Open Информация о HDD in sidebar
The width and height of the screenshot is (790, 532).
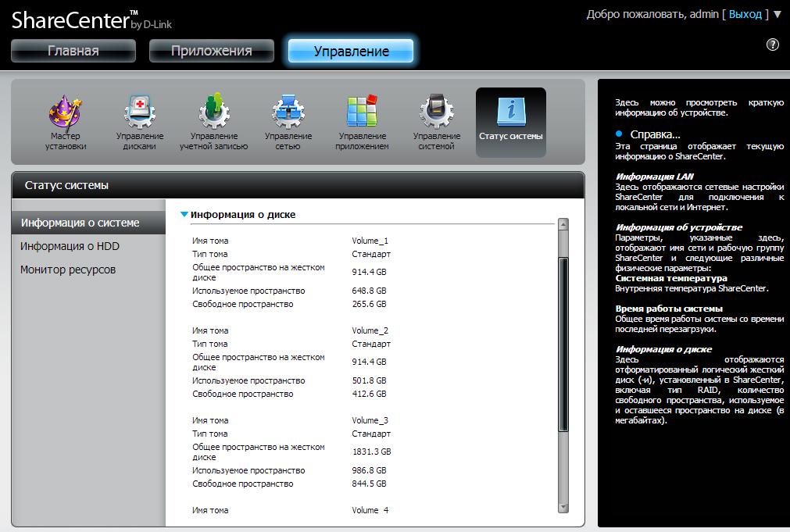[70, 246]
